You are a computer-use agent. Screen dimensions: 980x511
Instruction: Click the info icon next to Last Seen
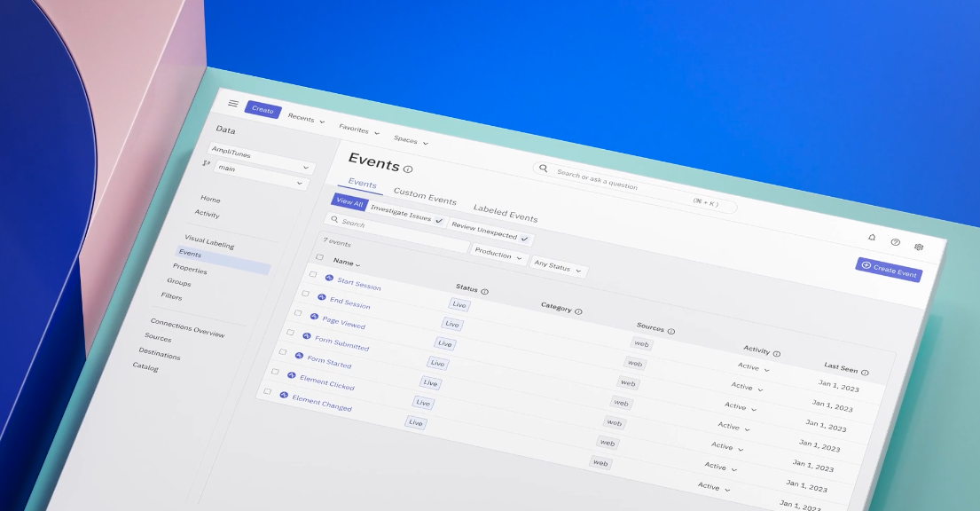(865, 372)
